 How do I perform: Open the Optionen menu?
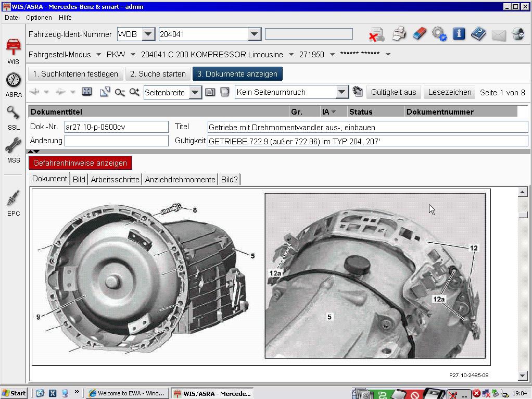[39, 17]
